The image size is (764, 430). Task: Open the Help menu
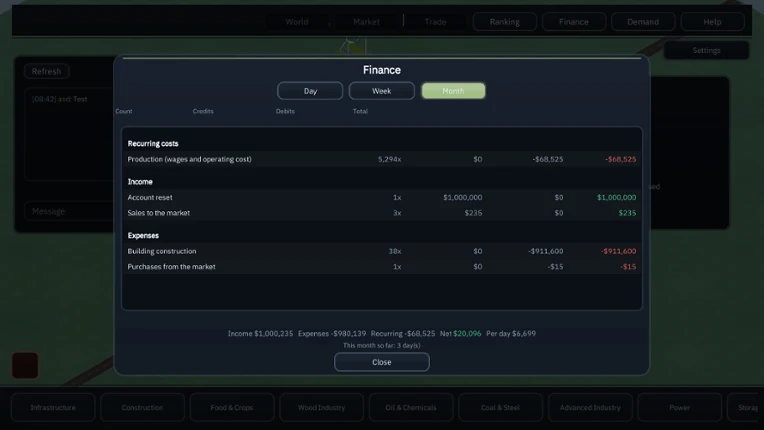pos(712,22)
